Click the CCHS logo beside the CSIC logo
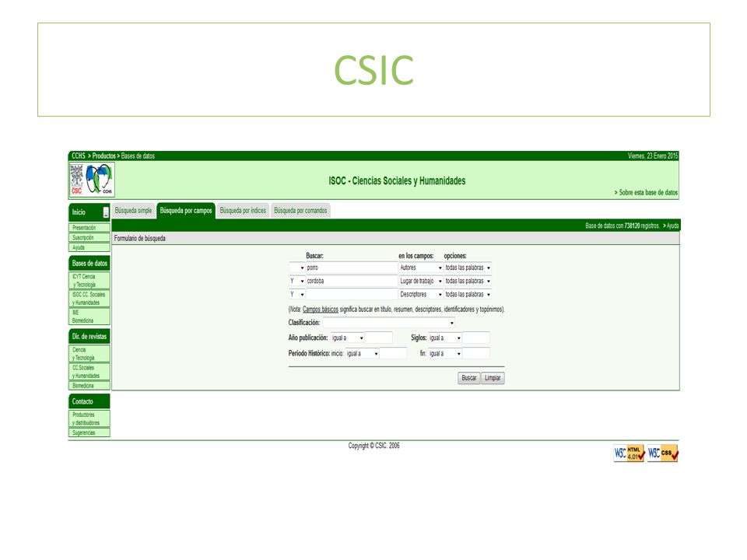The height and width of the screenshot is (560, 747). click(x=100, y=180)
